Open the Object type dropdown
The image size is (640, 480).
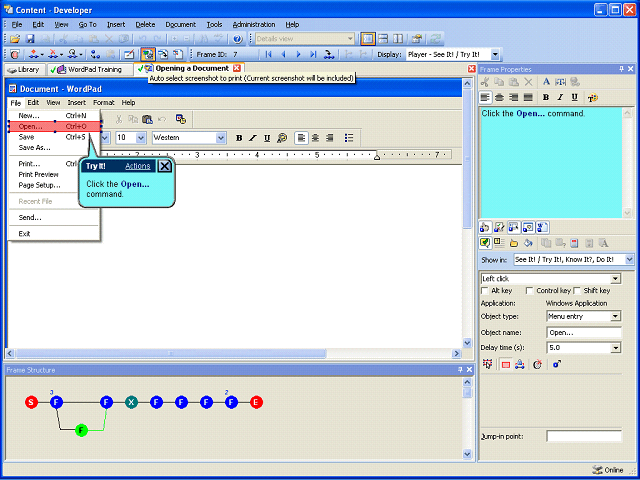(616, 316)
